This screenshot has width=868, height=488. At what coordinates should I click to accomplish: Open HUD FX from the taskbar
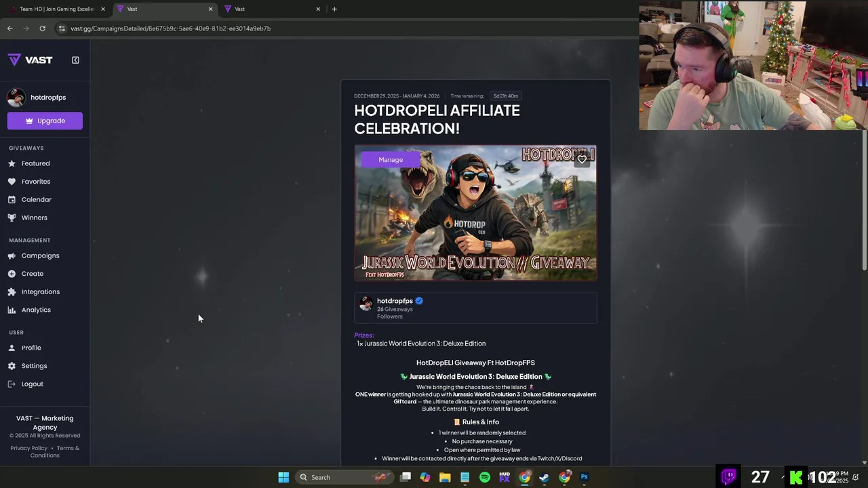[505, 477]
